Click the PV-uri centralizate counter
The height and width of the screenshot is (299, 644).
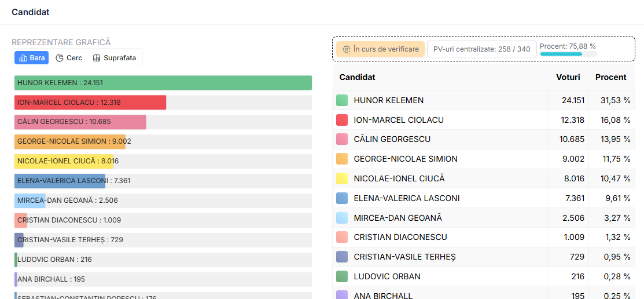coord(481,49)
